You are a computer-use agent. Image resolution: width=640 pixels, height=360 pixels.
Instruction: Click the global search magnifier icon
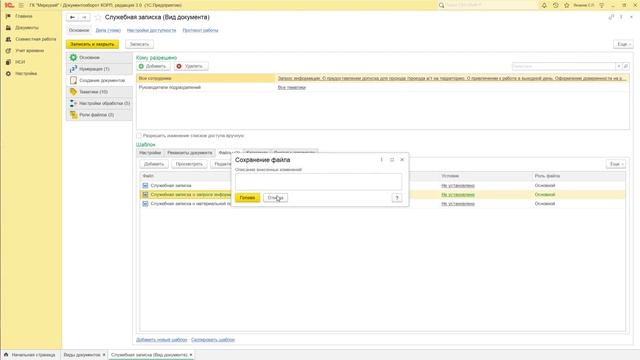click(441, 5)
